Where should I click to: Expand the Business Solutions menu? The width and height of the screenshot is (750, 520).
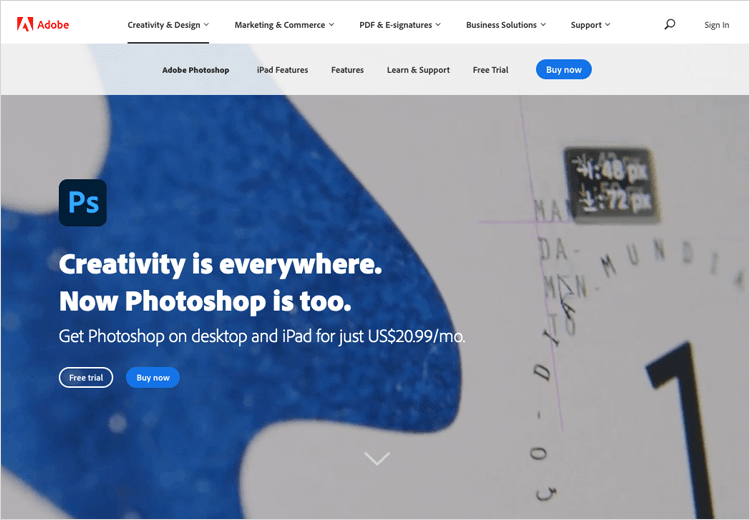(x=506, y=25)
